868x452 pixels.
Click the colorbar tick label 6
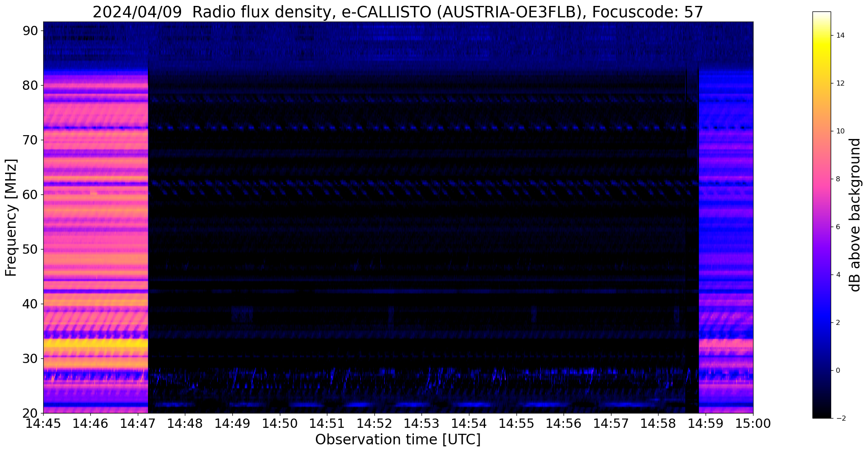[837, 227]
